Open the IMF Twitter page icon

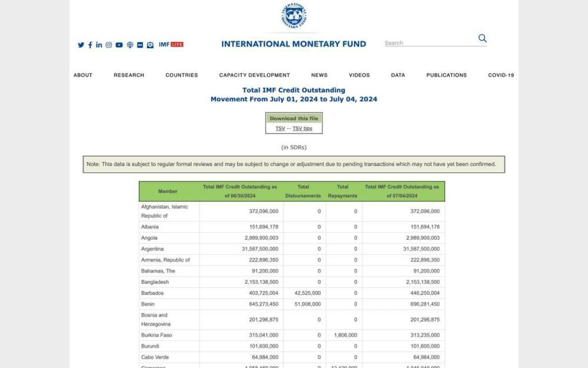[81, 45]
